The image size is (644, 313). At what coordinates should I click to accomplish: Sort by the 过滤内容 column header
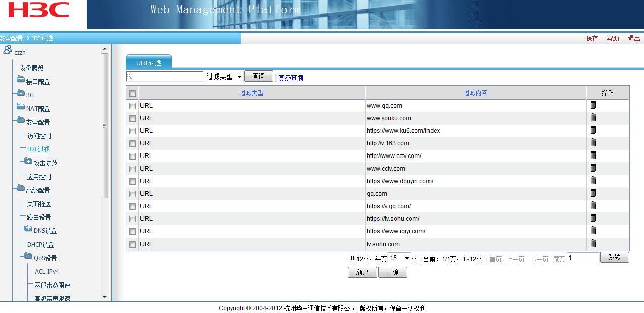(x=475, y=93)
